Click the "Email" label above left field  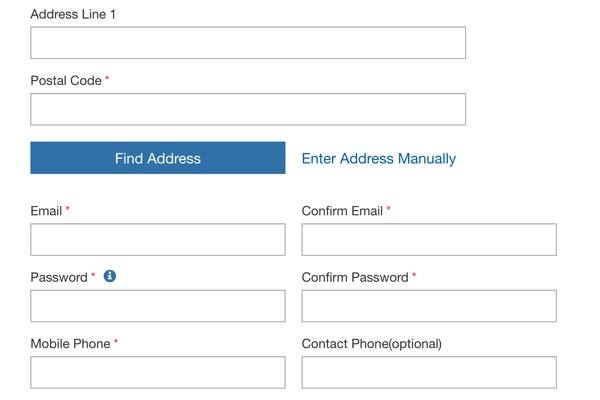pos(46,211)
